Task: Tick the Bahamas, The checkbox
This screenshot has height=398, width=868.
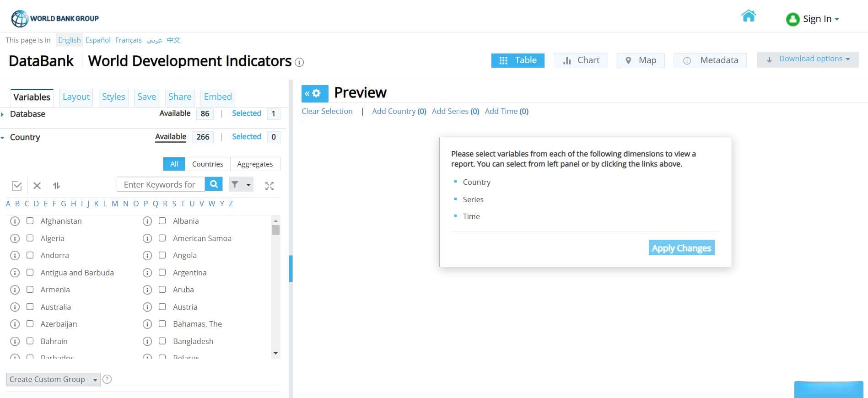Action: [x=162, y=324]
